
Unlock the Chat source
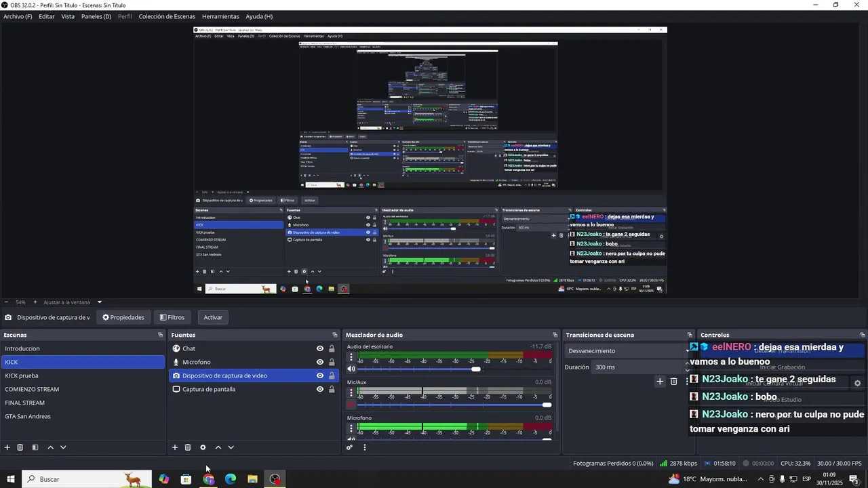(332, 348)
